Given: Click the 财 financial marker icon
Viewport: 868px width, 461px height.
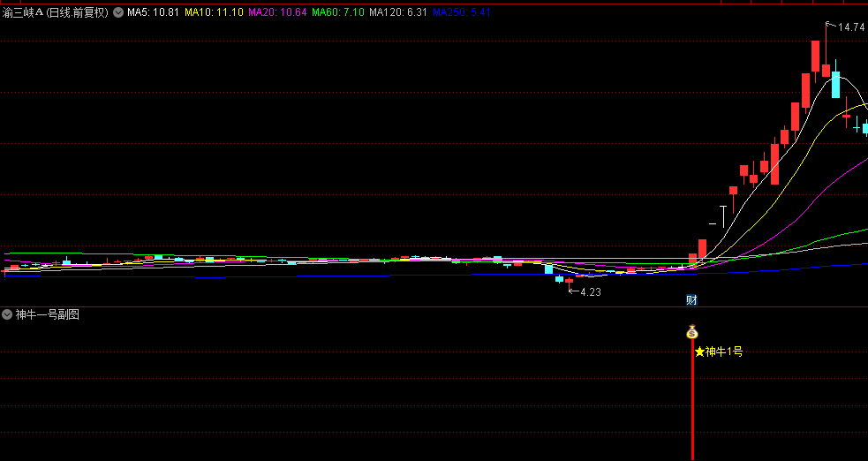Looking at the screenshot, I should (x=691, y=300).
